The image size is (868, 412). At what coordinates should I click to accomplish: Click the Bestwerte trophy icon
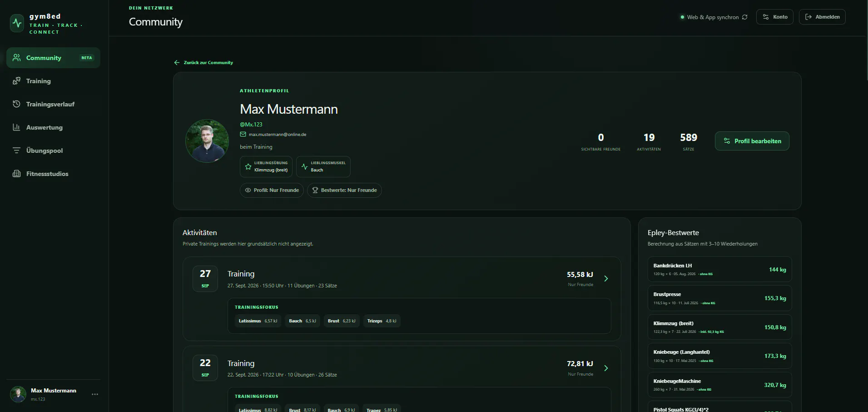[x=315, y=190]
